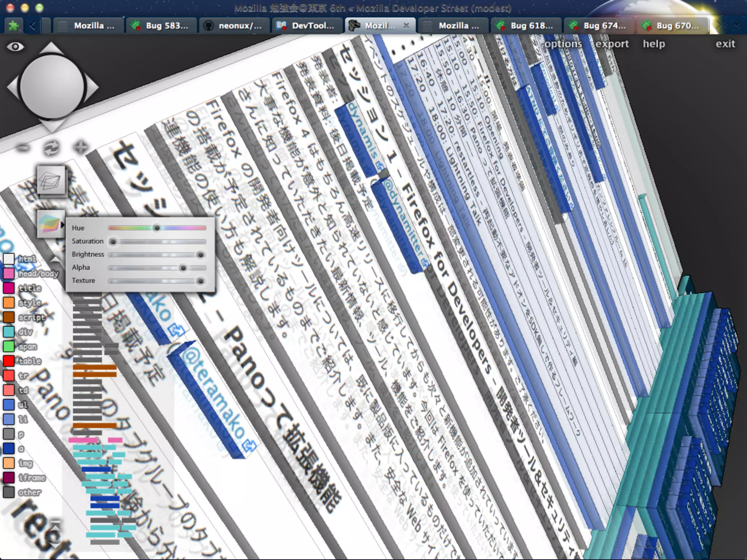Toggle the wireframe mesh view button
747x560 pixels.
coord(51,180)
